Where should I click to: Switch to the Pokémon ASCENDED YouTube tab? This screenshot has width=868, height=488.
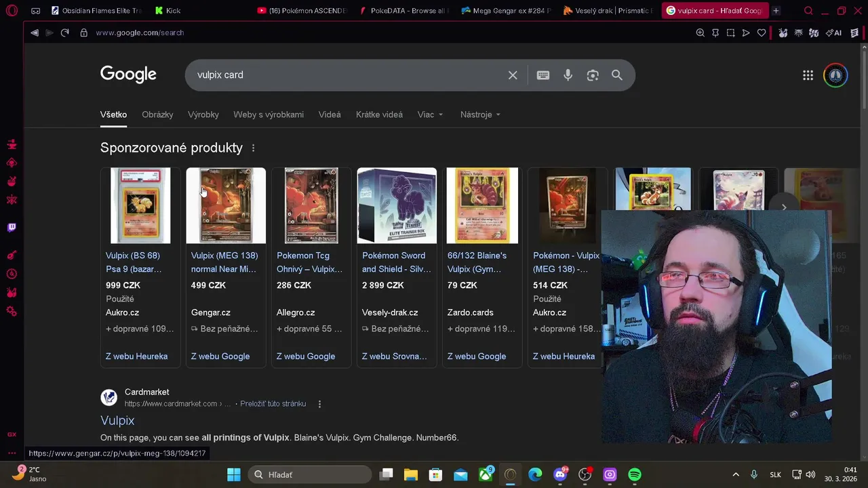point(302,11)
